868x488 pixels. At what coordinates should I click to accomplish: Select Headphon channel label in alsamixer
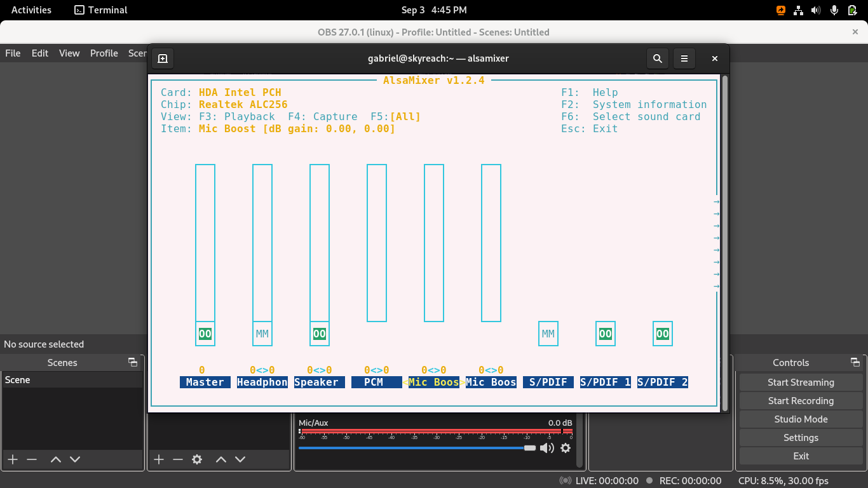262,383
